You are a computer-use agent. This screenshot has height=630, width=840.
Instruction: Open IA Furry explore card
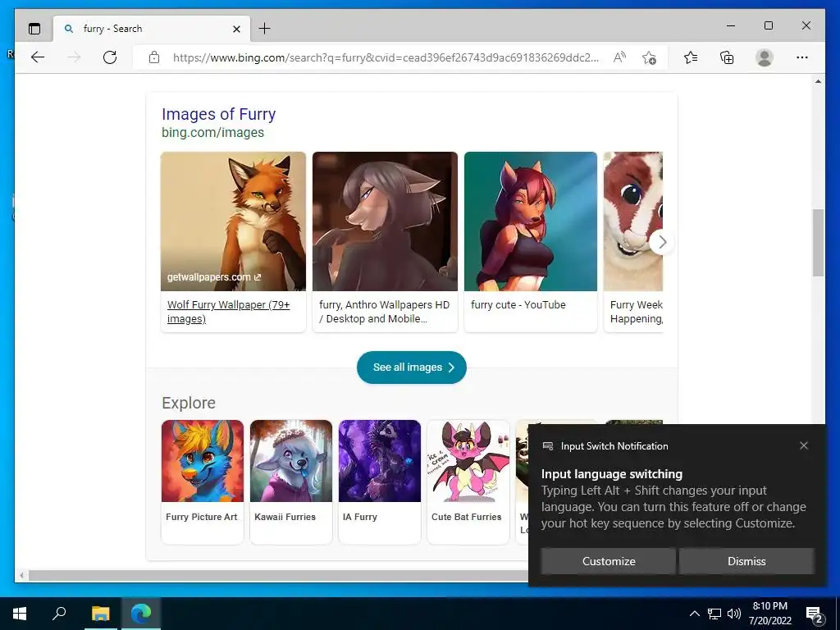tap(380, 482)
